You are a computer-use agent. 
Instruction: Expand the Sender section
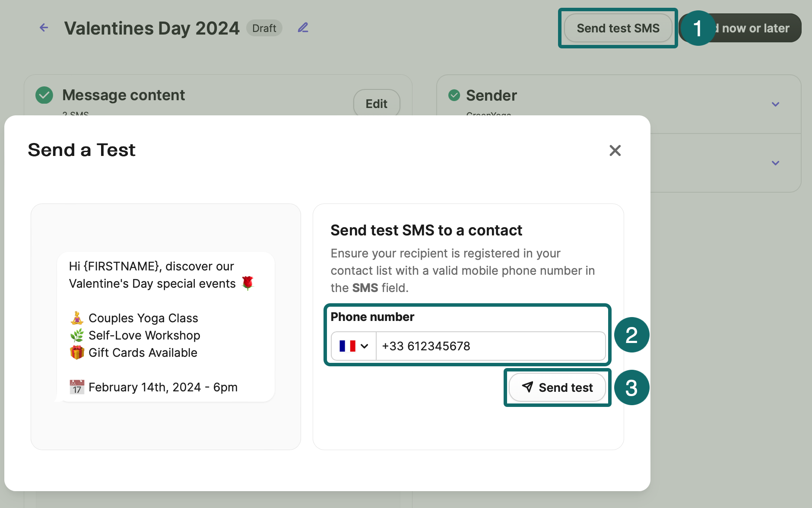[775, 104]
